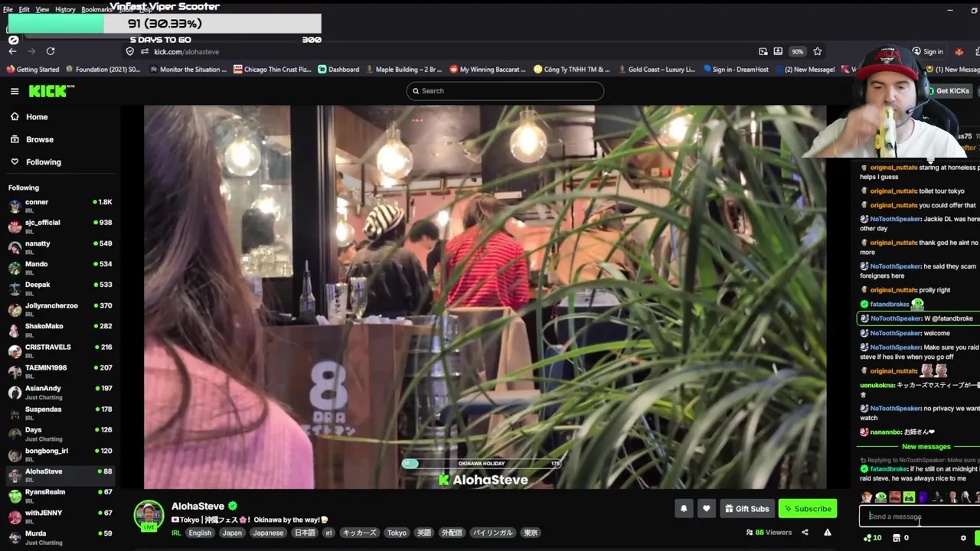Open Foundation (2021) bookmark
Screen dimensions: 980x551
click(103, 70)
